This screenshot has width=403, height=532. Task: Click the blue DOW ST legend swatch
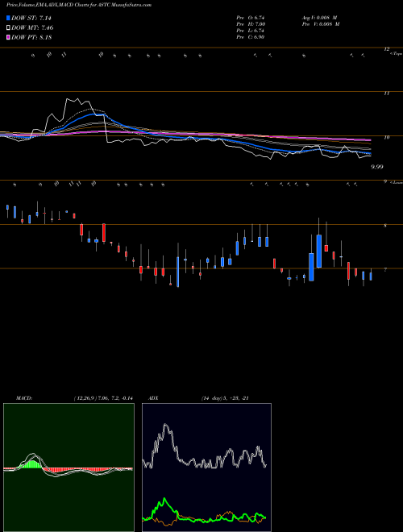[x=8, y=18]
